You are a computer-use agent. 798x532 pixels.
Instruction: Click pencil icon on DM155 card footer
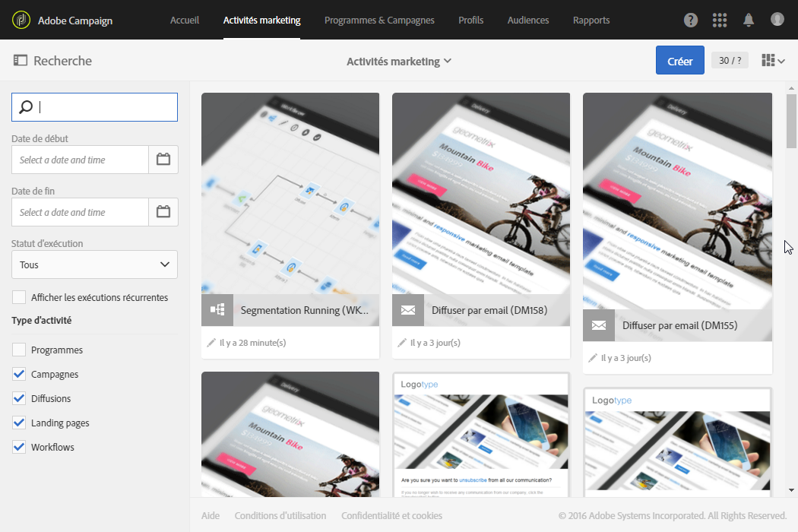pos(593,359)
